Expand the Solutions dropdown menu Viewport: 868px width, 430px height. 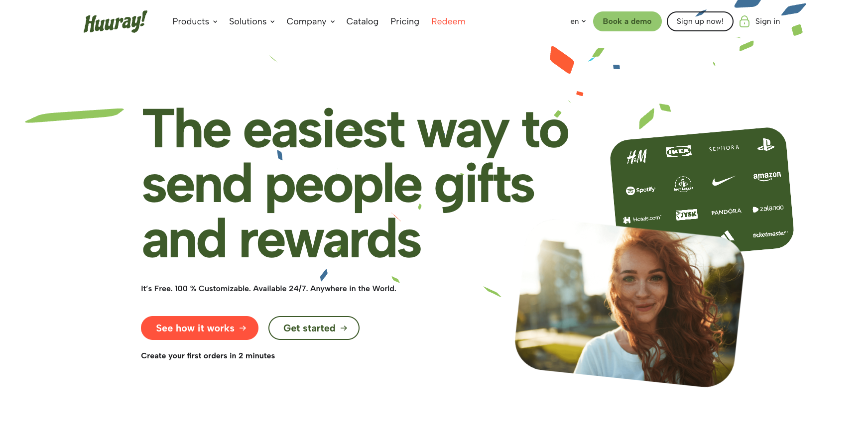point(251,21)
